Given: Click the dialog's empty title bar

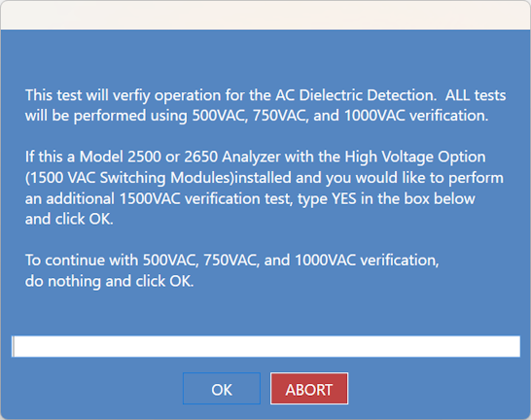Looking at the screenshot, I should [x=265, y=16].
